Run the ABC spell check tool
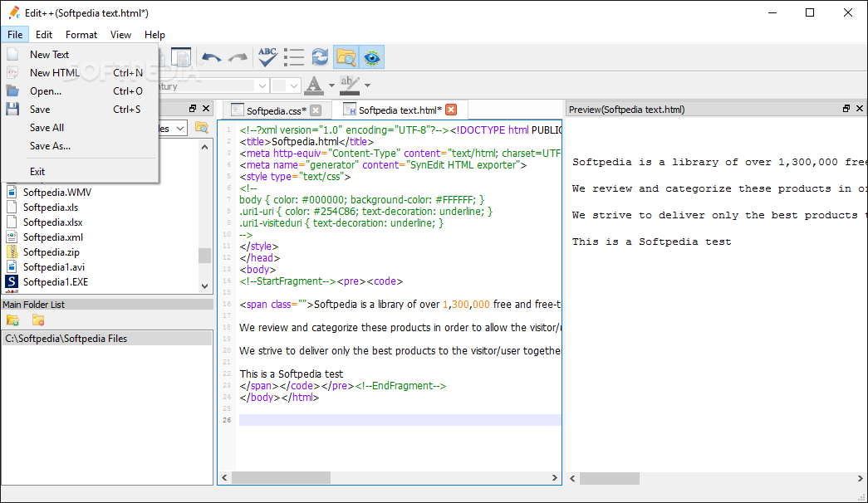 pos(267,57)
